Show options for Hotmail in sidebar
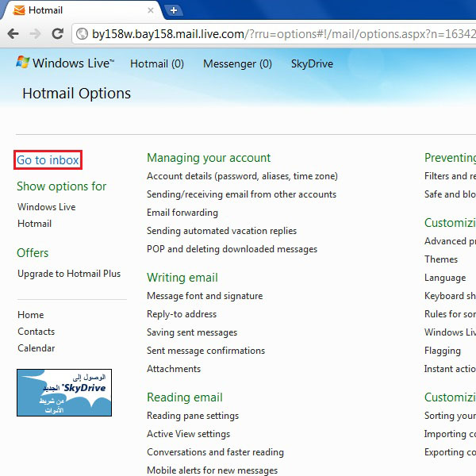Screen dimensions: 476x476 35,224
